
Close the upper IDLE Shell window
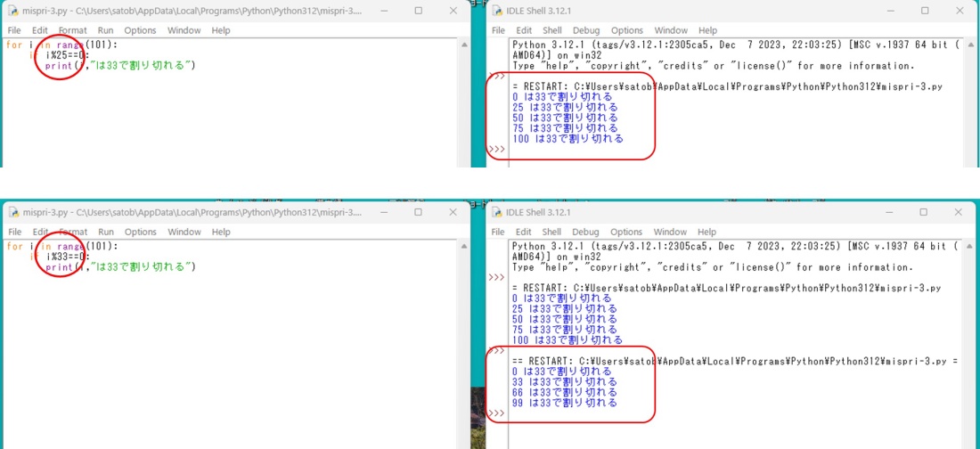click(960, 11)
